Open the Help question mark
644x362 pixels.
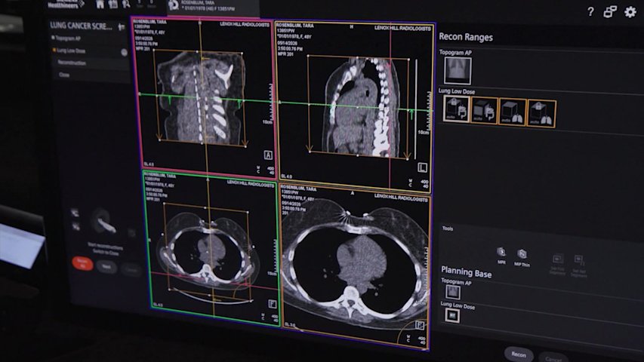(590, 11)
